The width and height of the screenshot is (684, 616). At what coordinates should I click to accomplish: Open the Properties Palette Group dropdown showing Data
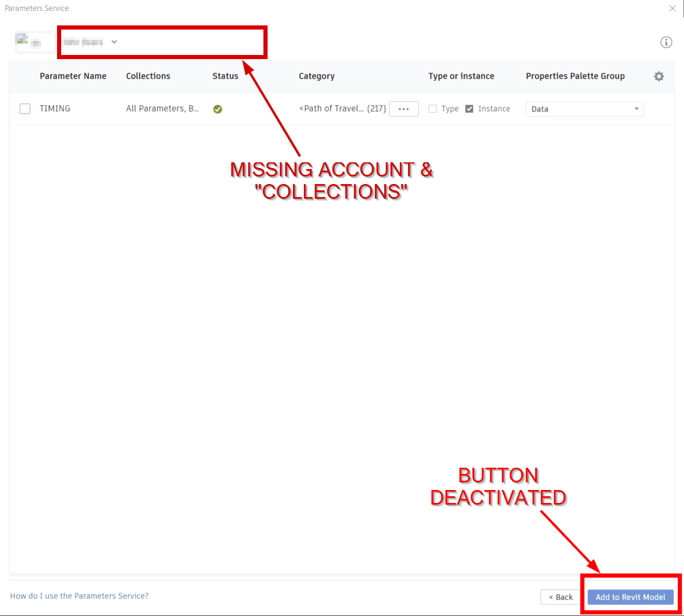coord(584,109)
